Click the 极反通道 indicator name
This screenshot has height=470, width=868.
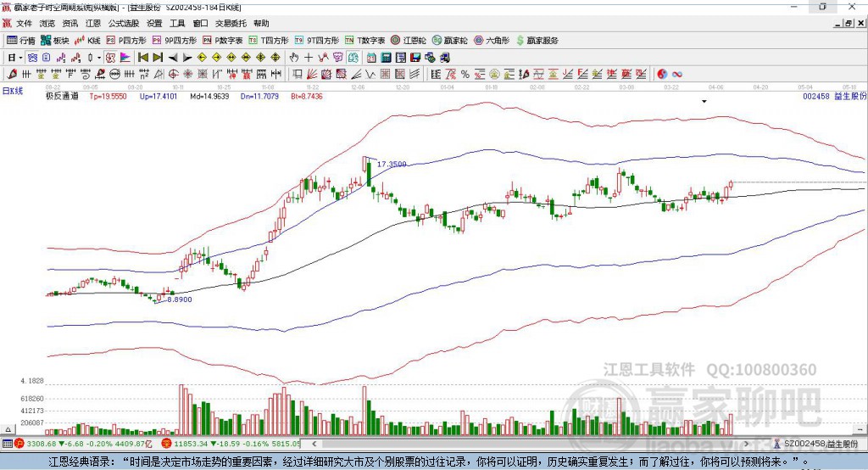[x=62, y=96]
